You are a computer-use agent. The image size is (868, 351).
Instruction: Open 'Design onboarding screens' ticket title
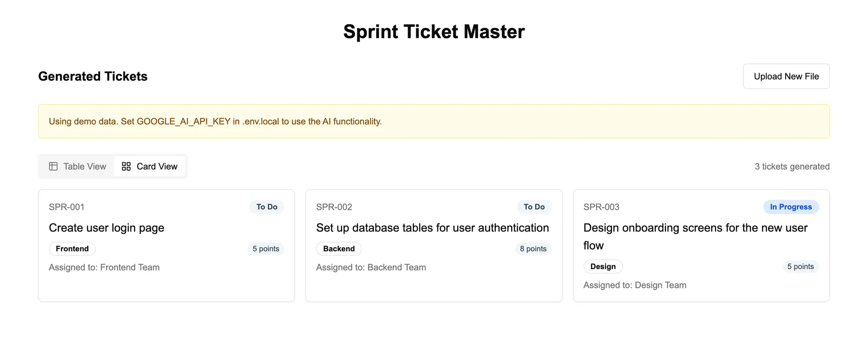[x=695, y=237]
